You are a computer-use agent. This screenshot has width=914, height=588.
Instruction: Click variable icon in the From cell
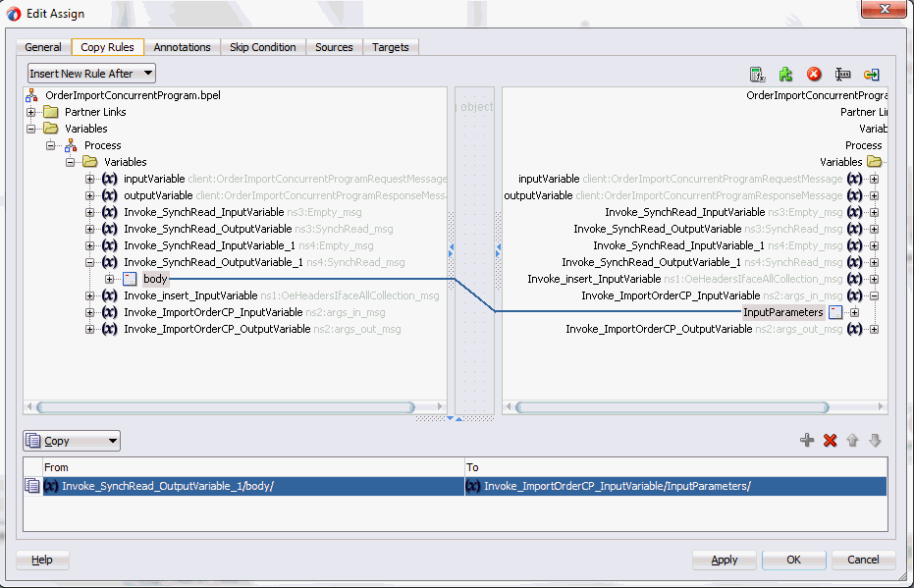51,486
